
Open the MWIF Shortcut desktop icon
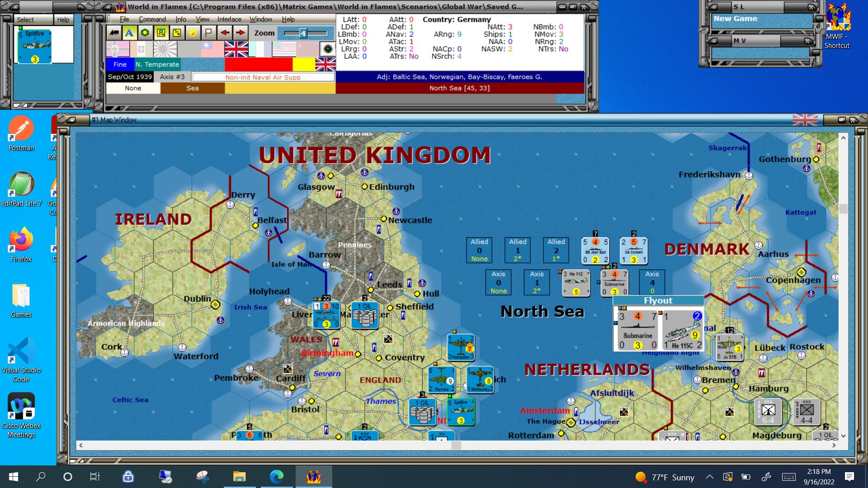point(837,25)
